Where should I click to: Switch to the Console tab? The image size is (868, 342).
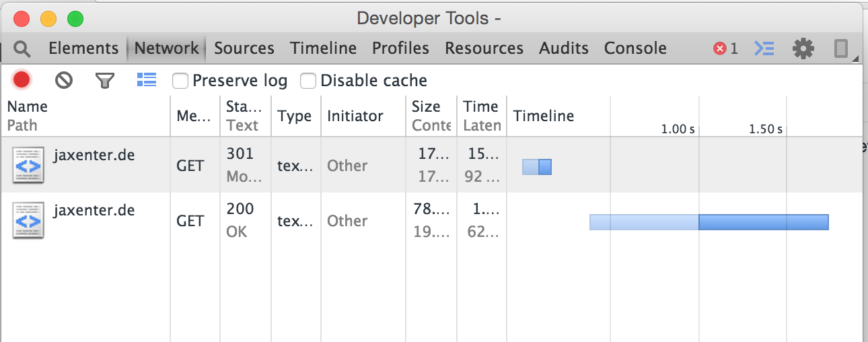pos(635,48)
